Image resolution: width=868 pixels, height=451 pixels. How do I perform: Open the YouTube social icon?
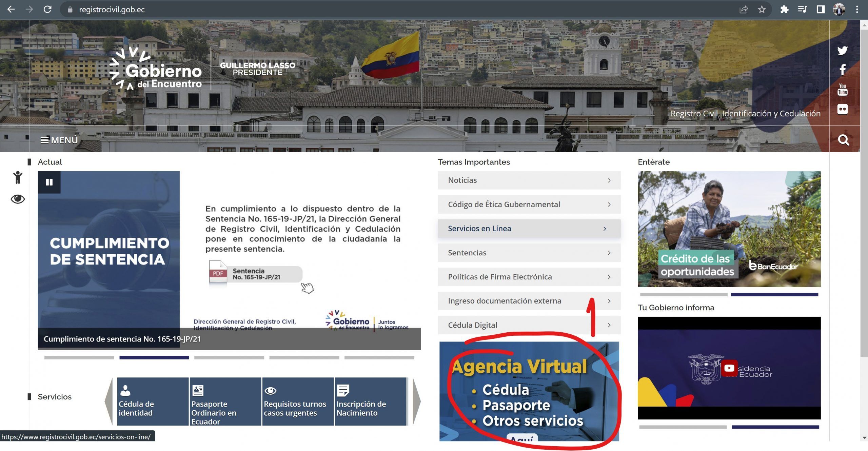842,90
